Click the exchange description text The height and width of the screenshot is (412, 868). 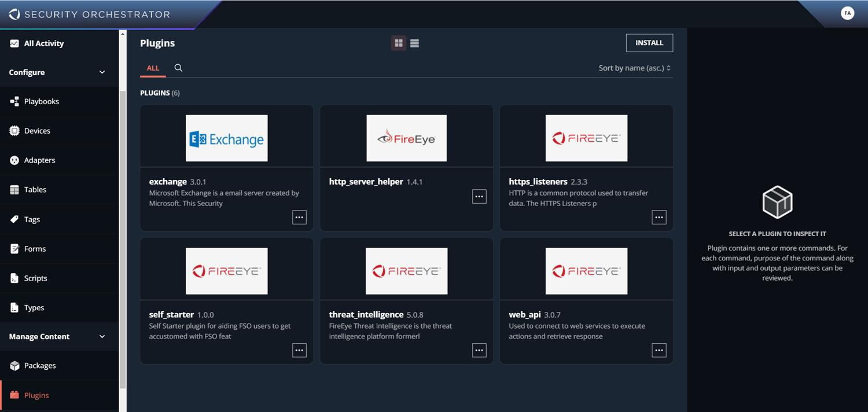[x=224, y=198]
